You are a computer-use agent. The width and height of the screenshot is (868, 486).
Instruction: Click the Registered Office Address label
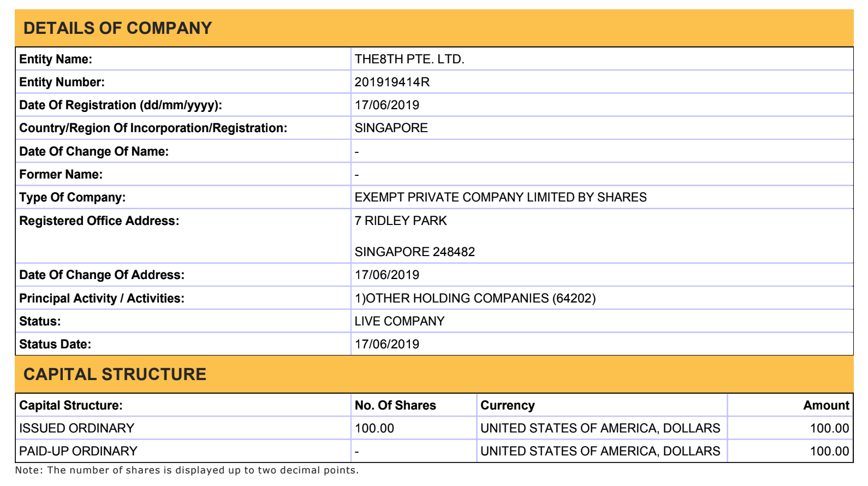click(x=99, y=221)
